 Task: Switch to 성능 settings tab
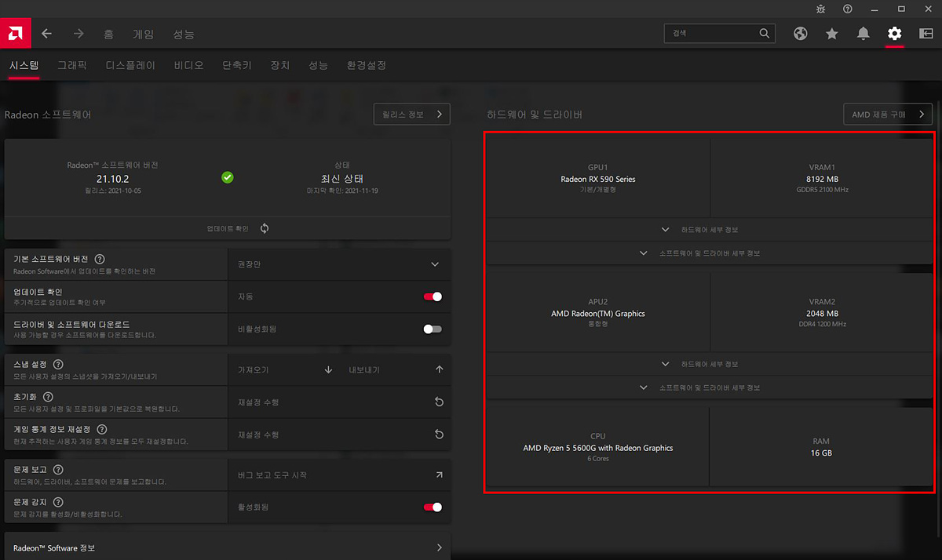pos(319,65)
